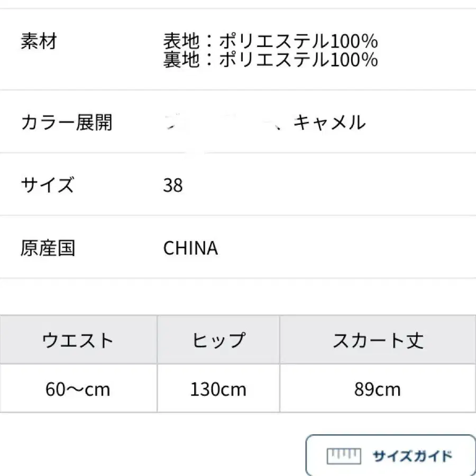Click the ruler icon in size guide button
The height and width of the screenshot is (476, 476).
[344, 455]
